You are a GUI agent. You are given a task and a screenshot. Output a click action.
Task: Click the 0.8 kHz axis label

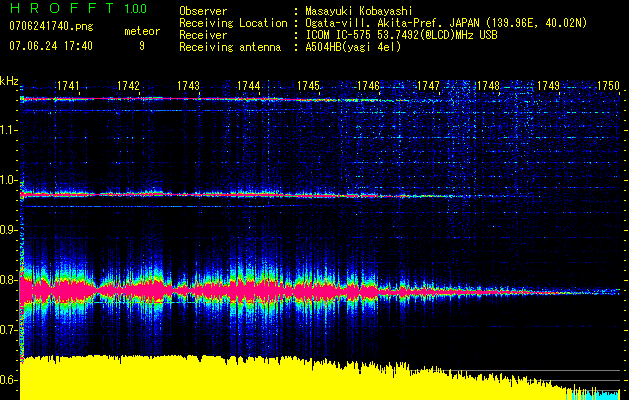click(x=9, y=280)
